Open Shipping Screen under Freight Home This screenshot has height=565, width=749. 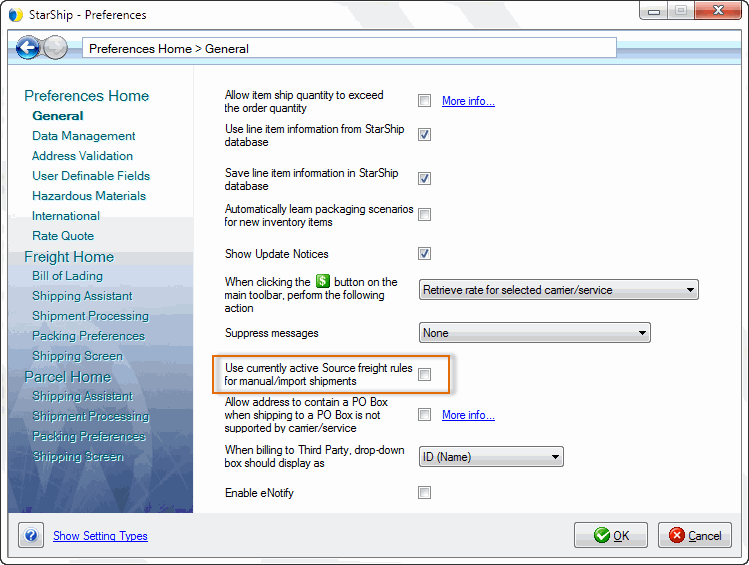click(77, 357)
